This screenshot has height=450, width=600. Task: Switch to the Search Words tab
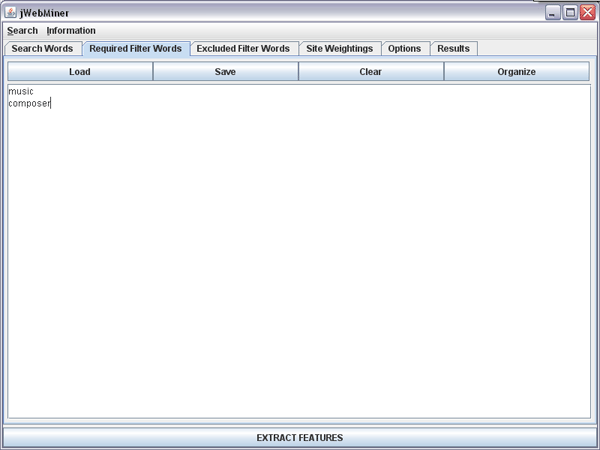tap(42, 48)
